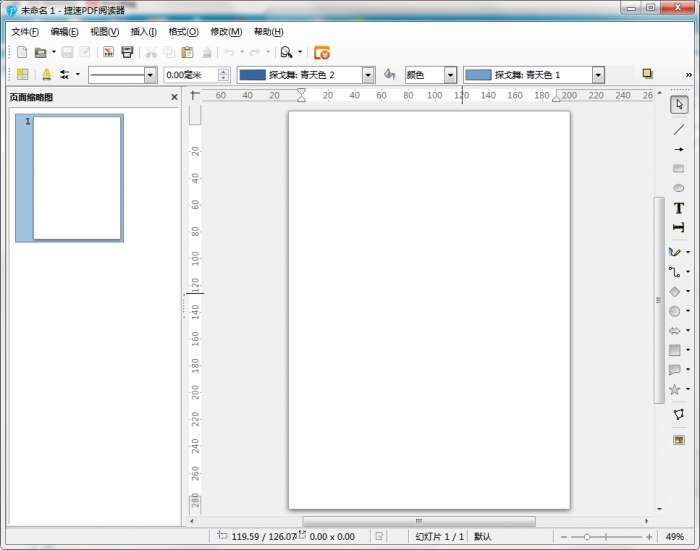Choose the Rectangle shape tool
The height and width of the screenshot is (550, 700).
point(678,168)
